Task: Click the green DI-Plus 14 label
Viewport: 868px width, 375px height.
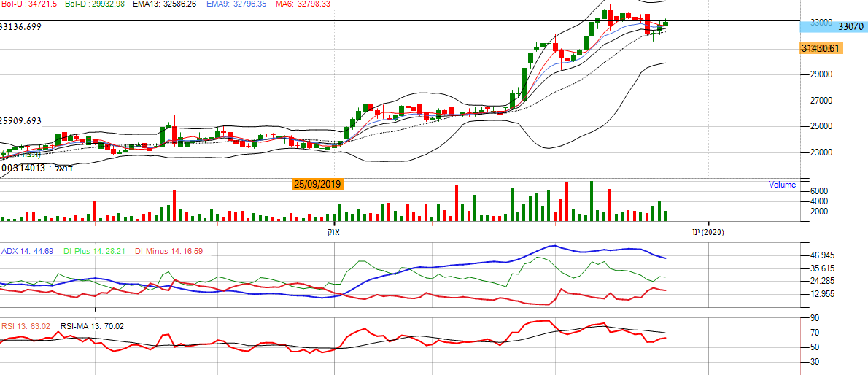Action: coord(94,251)
